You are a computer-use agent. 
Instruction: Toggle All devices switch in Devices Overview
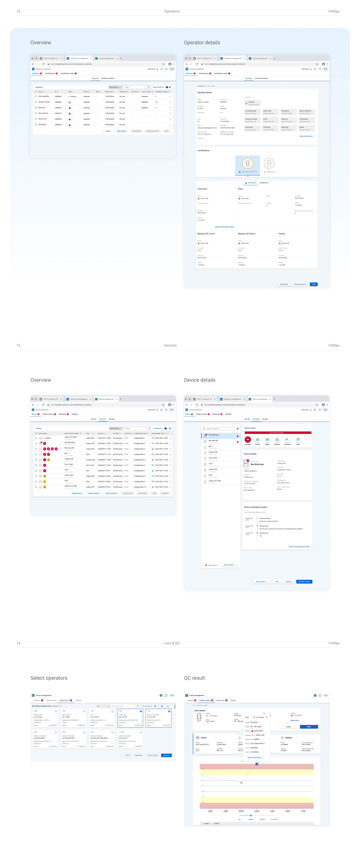pos(165,428)
